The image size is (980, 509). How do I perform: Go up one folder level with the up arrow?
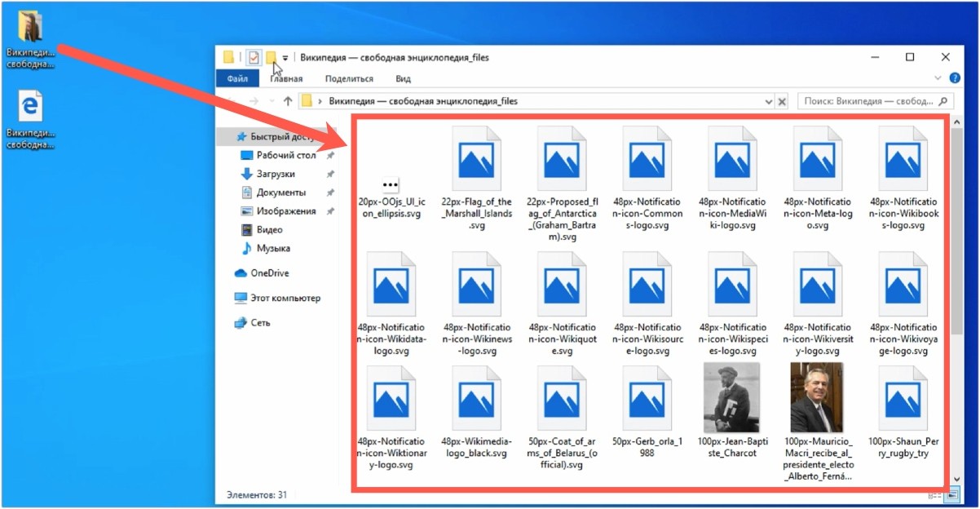coord(288,102)
